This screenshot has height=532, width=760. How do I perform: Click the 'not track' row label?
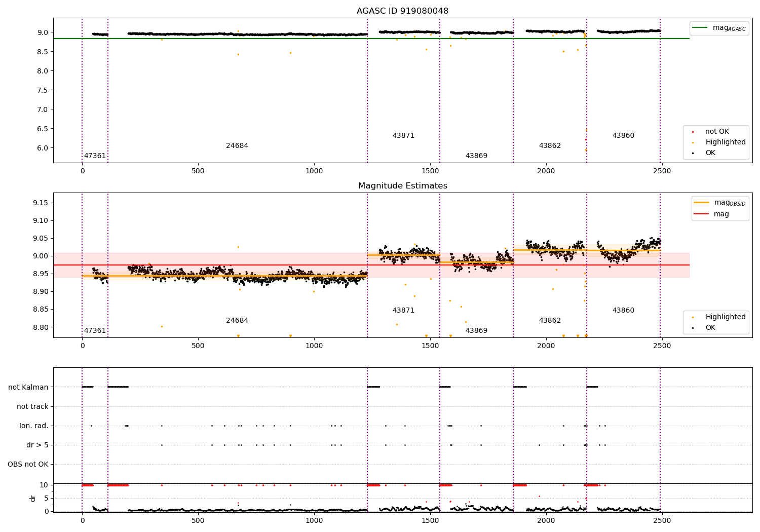click(32, 407)
